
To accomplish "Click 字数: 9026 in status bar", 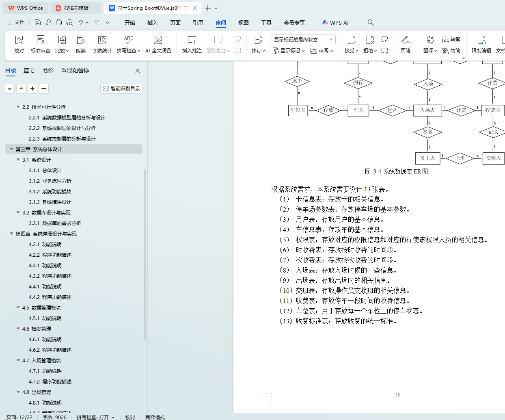I will click(x=54, y=417).
